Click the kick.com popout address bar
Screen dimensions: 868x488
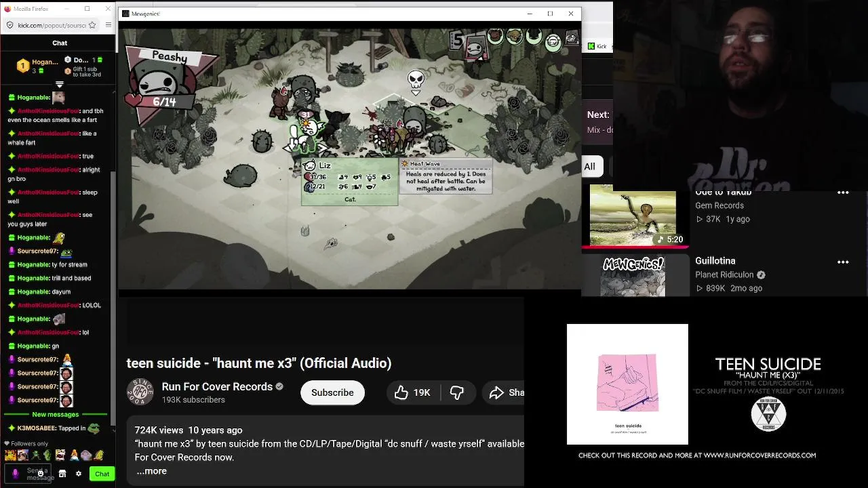tap(52, 25)
